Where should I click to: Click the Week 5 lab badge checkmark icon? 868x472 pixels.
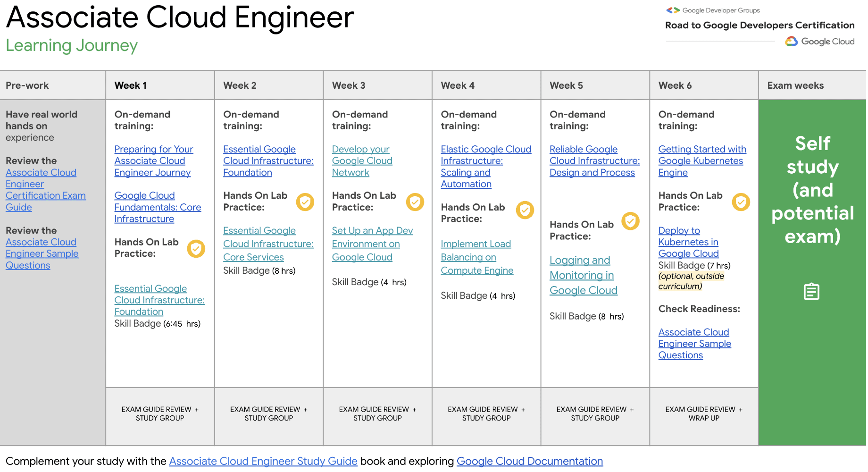pos(630,221)
